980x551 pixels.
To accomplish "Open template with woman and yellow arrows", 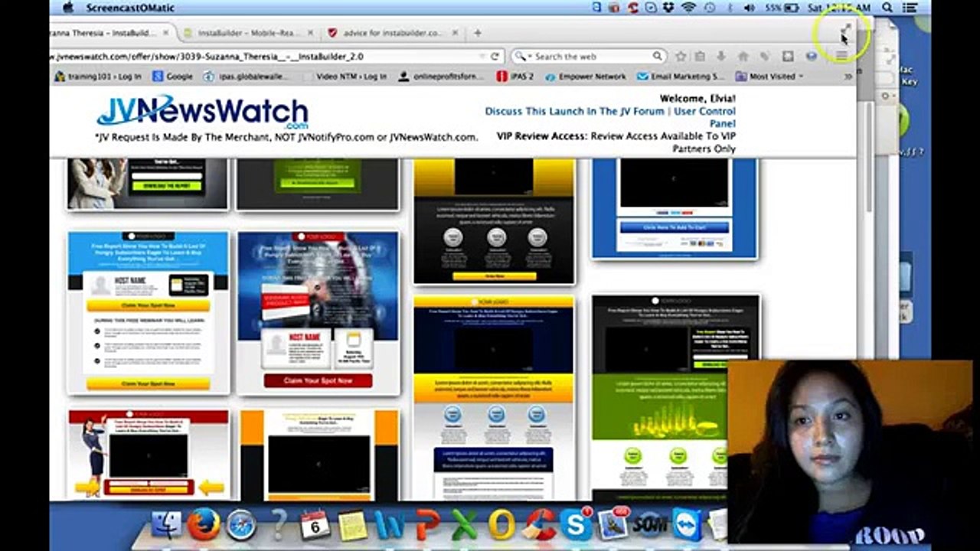I will 149,455.
